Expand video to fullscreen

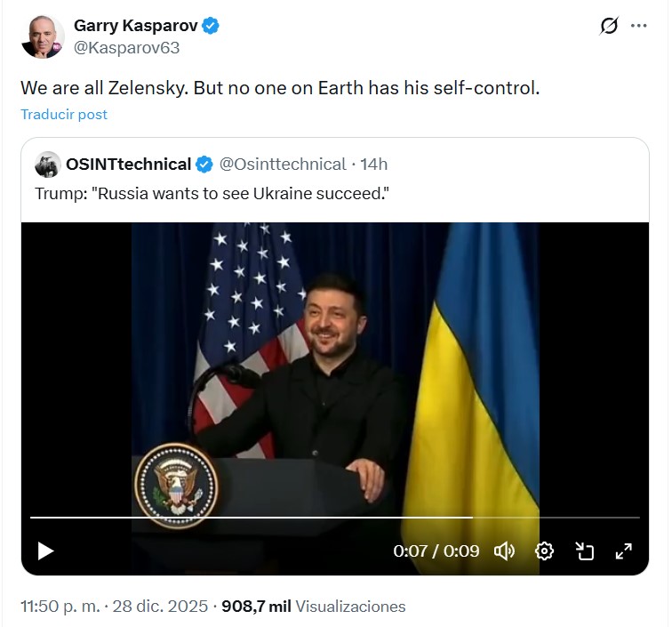pyautogui.click(x=624, y=551)
